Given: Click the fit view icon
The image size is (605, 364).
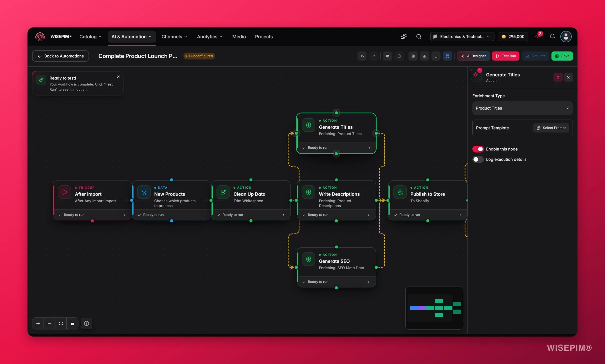Looking at the screenshot, I should coord(61,323).
